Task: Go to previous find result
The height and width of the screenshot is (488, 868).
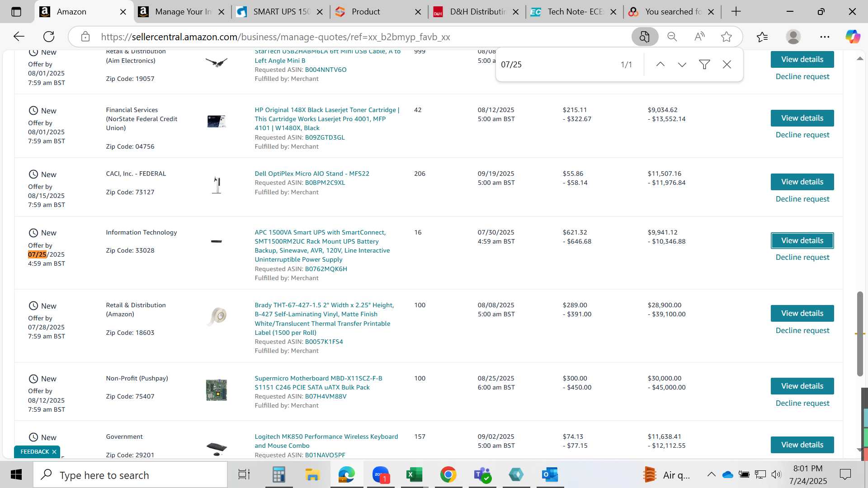Action: pyautogui.click(x=660, y=65)
